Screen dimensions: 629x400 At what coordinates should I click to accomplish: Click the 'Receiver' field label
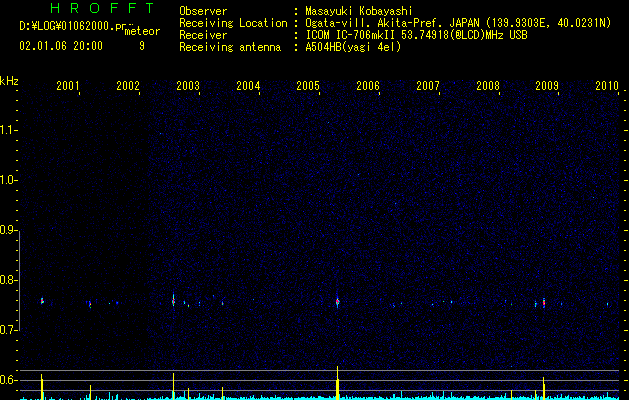tap(203, 35)
